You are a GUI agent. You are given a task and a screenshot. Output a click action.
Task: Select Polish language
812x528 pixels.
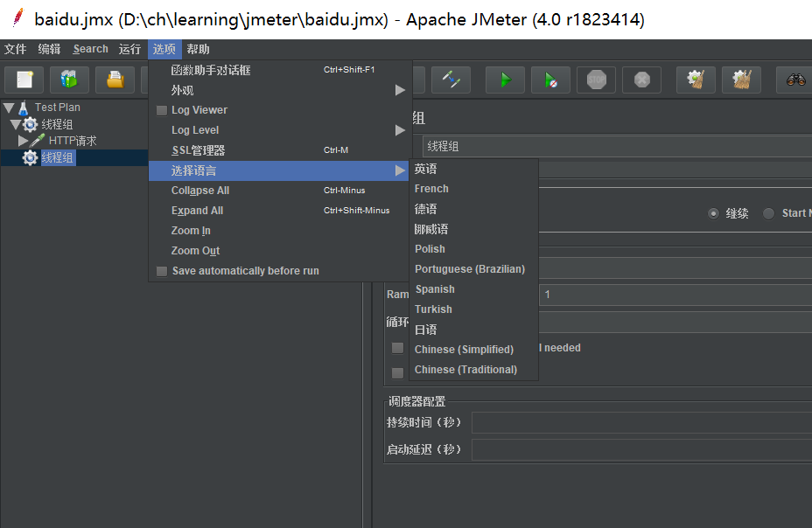coord(474,249)
